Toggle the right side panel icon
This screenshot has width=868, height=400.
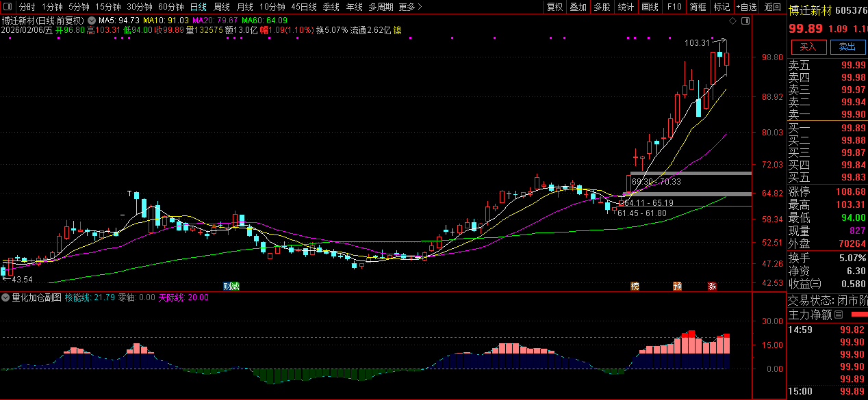[745, 21]
